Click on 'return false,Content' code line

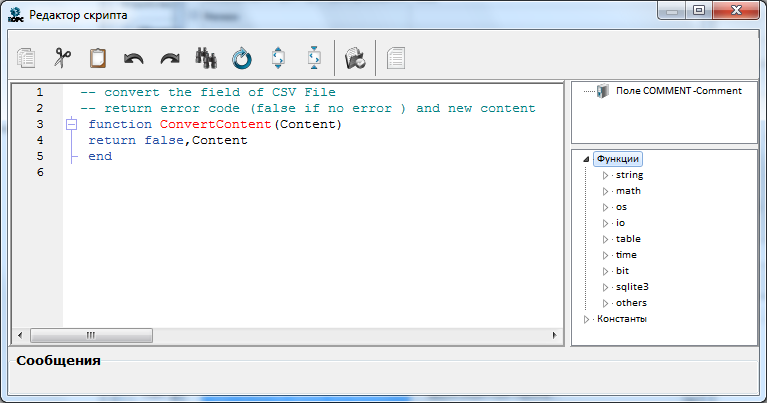tap(168, 140)
